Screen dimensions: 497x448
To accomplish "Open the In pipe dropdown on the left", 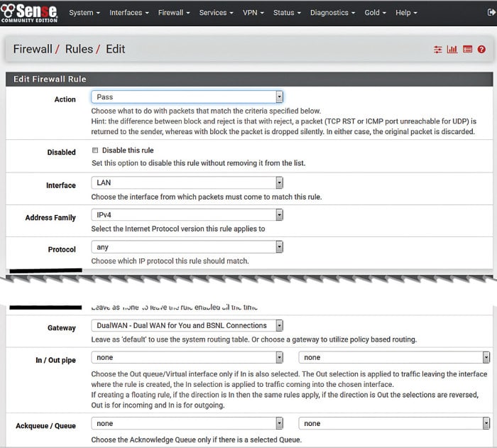I will 187,358.
